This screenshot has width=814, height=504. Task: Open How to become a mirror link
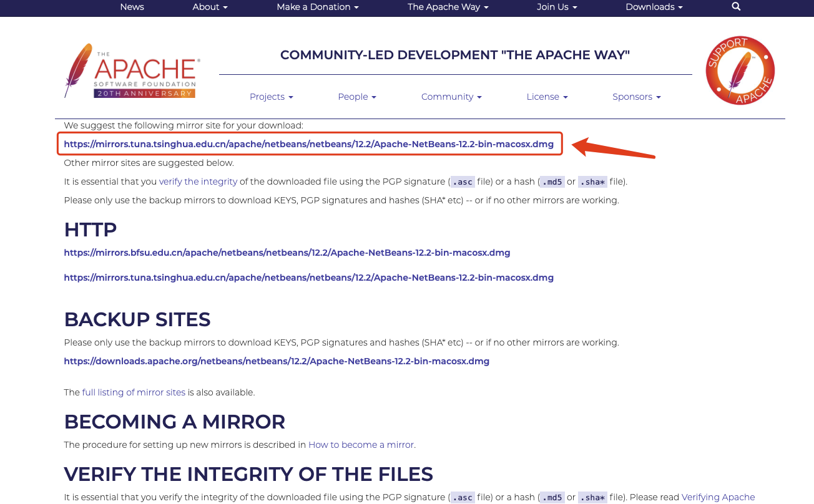pyautogui.click(x=361, y=445)
